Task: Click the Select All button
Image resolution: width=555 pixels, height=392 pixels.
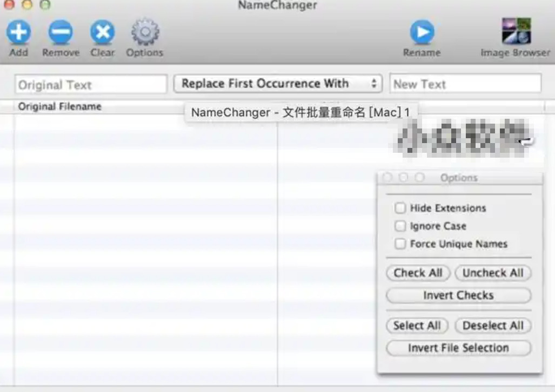Action: pyautogui.click(x=417, y=326)
